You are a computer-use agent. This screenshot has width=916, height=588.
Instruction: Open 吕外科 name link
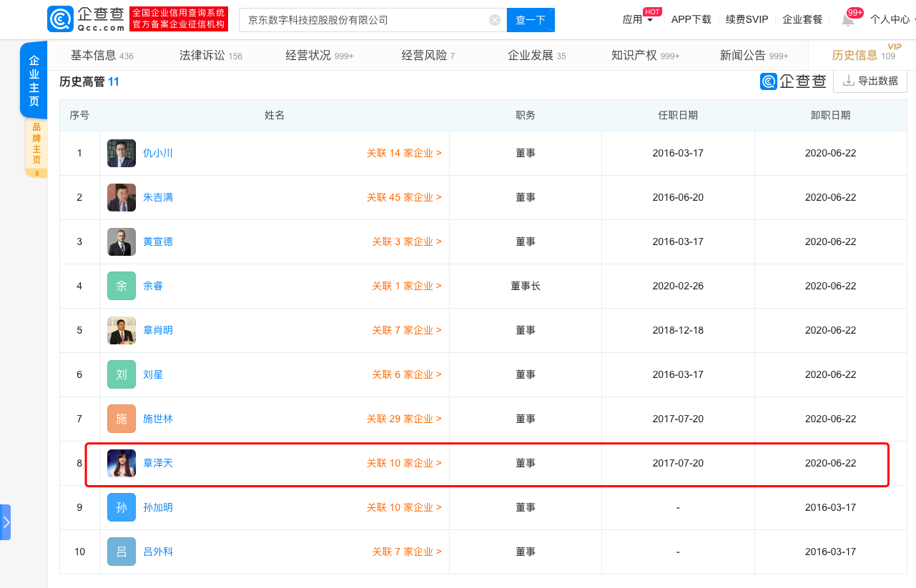pos(158,552)
